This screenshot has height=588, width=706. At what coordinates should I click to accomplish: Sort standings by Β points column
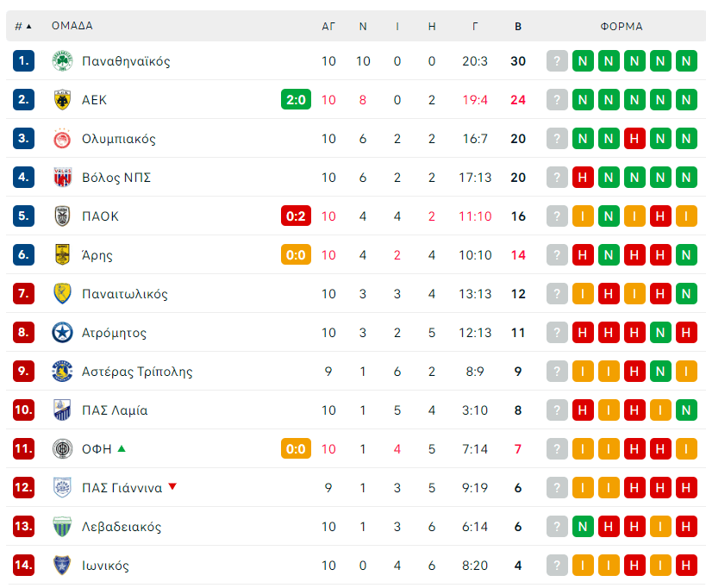[x=518, y=26]
